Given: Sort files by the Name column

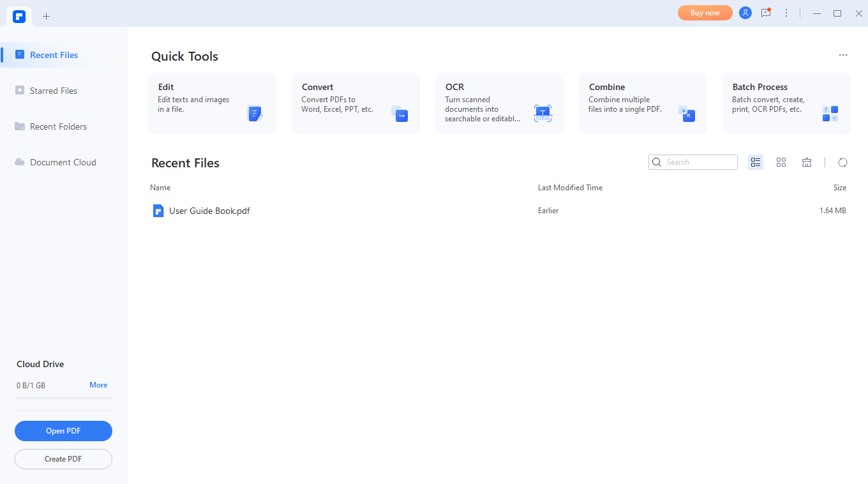Looking at the screenshot, I should 160,187.
